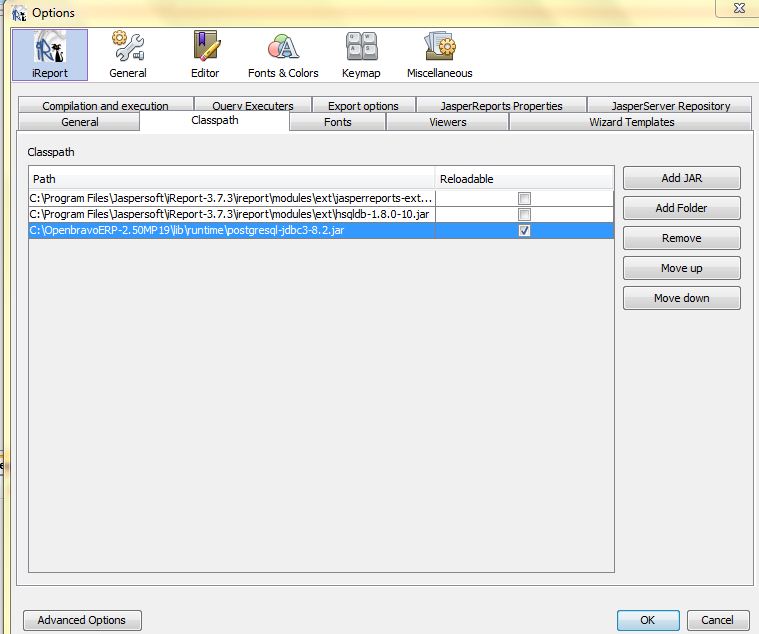
Task: Open the Miscellaneous options category
Action: tap(440, 55)
